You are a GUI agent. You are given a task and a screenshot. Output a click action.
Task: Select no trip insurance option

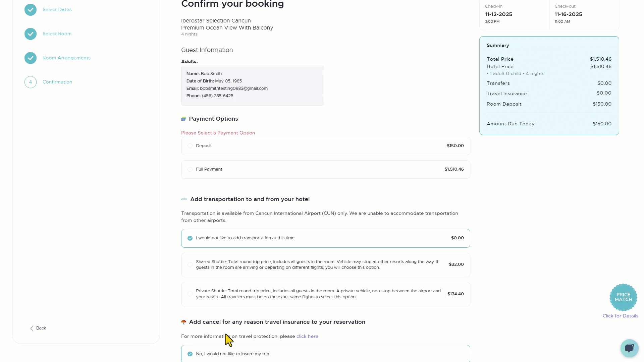[x=325, y=354]
